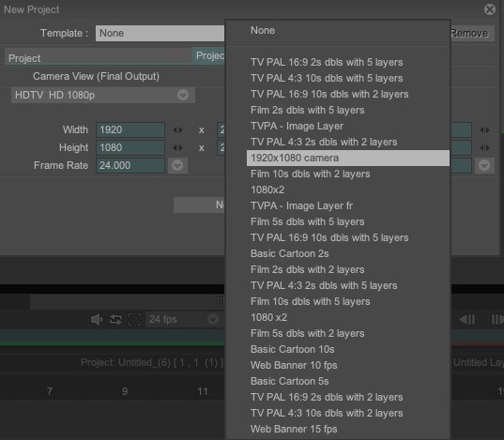This screenshot has height=440, width=504.
Task: Open the HDTV HD 1080p preset dropdown
Action: point(103,95)
